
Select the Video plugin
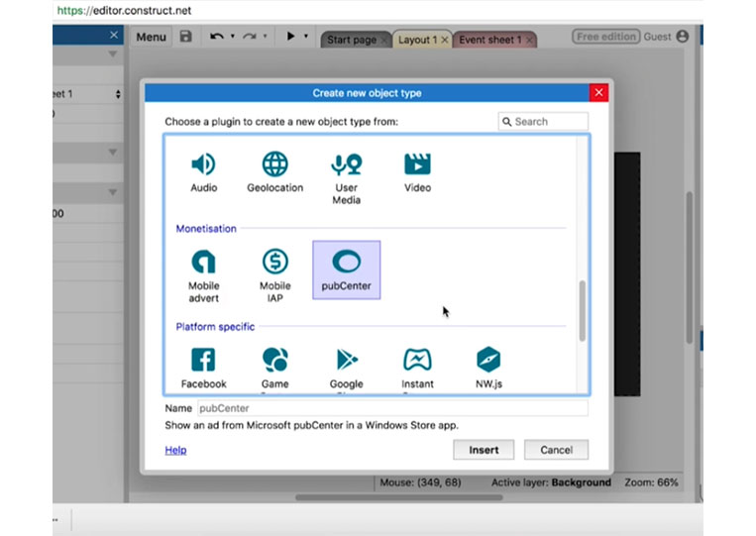pyautogui.click(x=417, y=172)
